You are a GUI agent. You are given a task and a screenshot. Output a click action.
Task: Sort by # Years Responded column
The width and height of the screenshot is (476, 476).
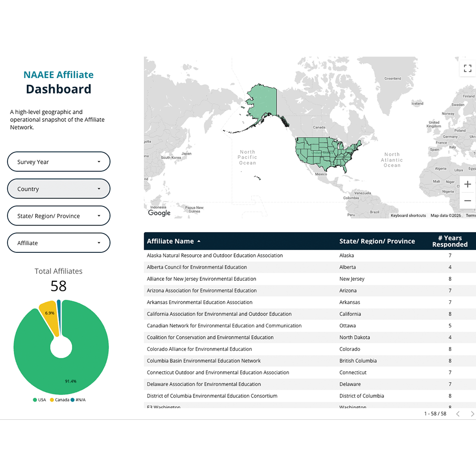[x=450, y=241]
